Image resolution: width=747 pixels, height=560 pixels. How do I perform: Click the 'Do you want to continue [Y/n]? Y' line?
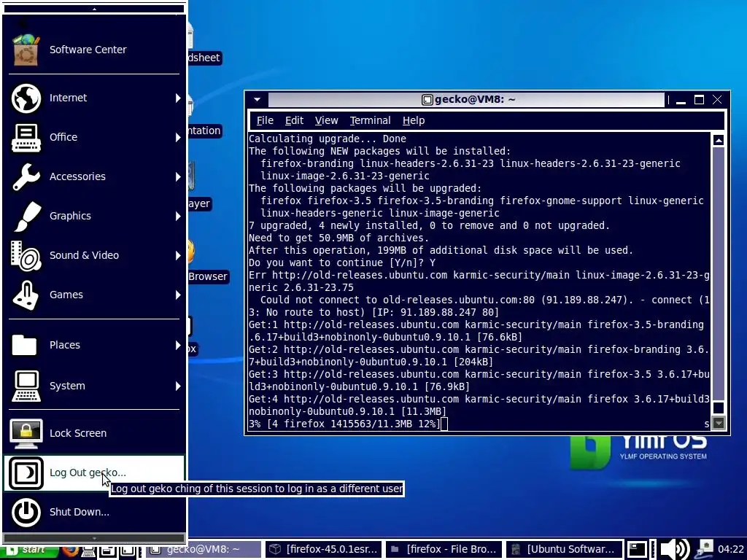tap(341, 262)
